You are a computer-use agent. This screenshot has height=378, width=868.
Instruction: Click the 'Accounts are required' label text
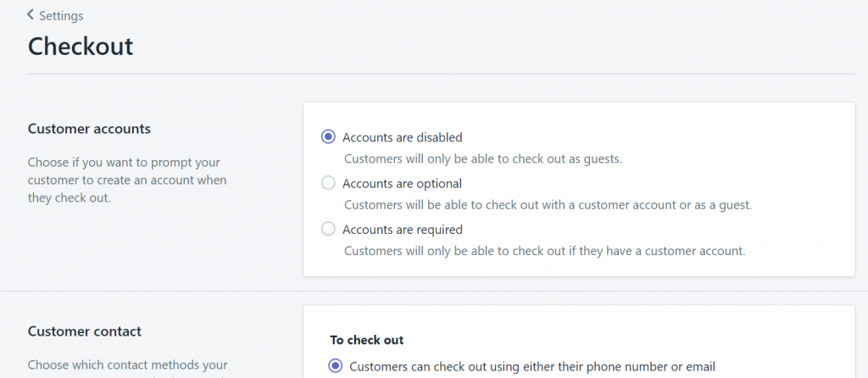pyautogui.click(x=403, y=229)
